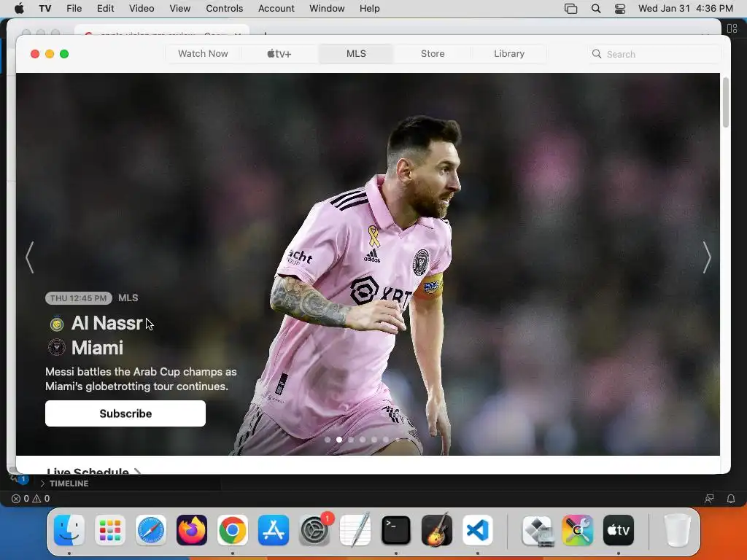Go to the Library tab

tap(508, 54)
